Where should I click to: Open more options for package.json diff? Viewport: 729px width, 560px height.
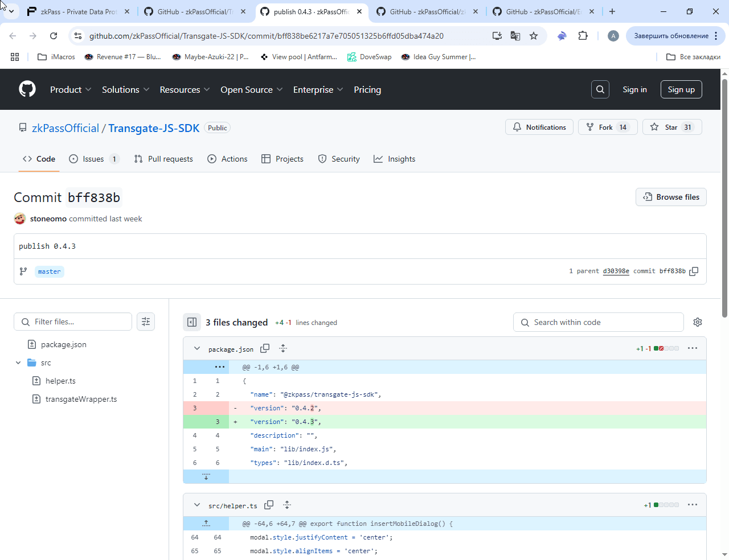693,348
